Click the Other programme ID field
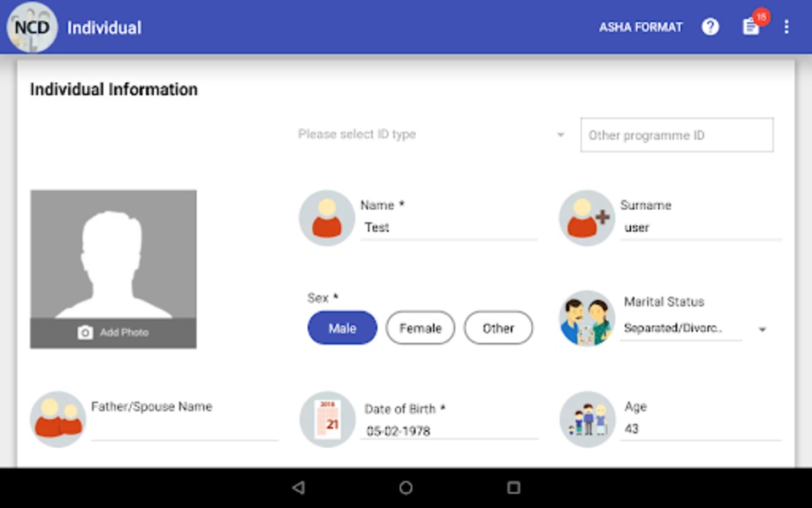 click(677, 135)
